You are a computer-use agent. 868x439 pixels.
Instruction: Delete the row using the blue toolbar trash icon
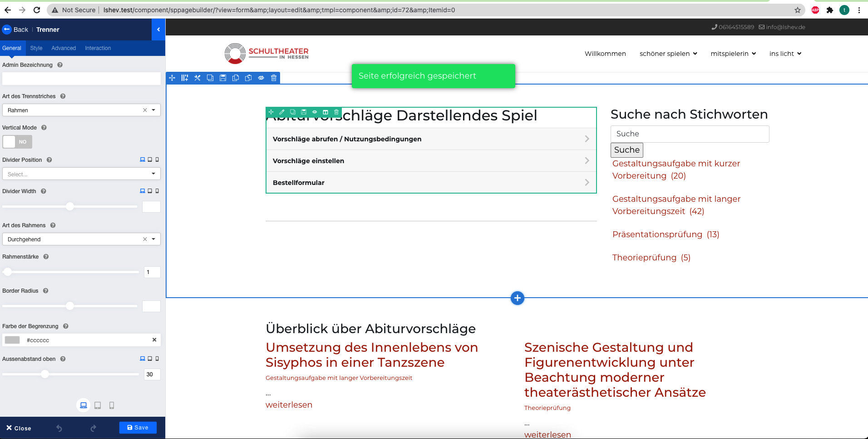pyautogui.click(x=274, y=78)
